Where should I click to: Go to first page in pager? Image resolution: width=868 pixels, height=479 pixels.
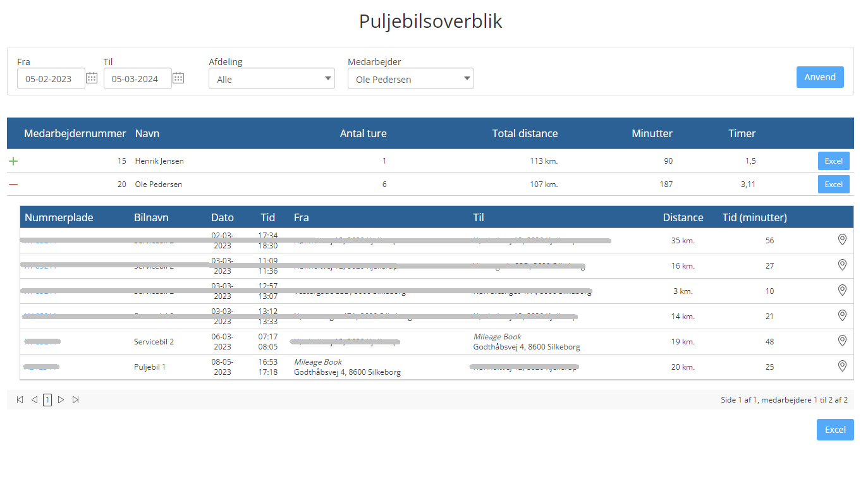click(20, 399)
